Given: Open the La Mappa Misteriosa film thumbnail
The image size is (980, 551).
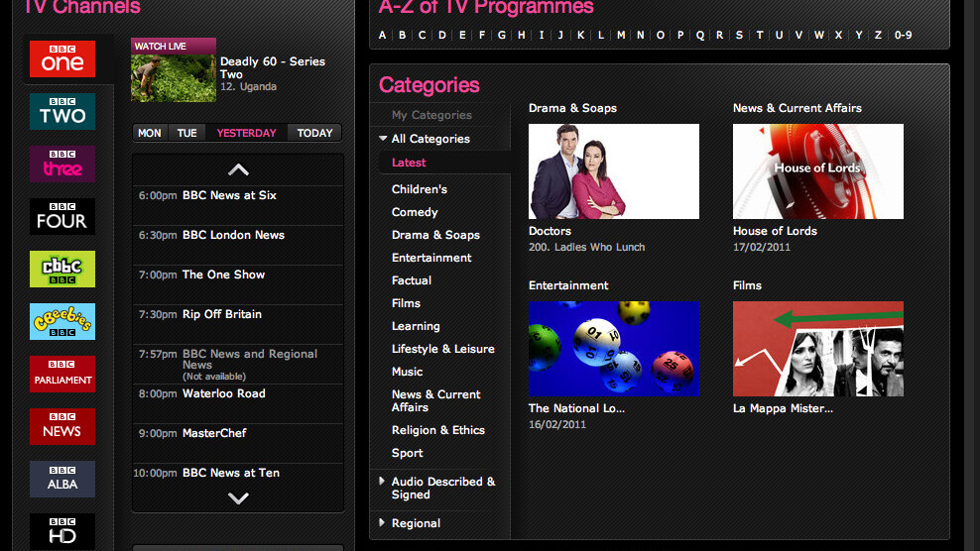Looking at the screenshot, I should (x=818, y=349).
